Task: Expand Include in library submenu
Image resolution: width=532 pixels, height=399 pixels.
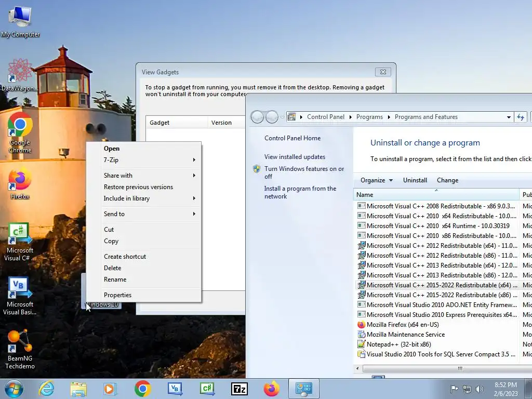Action: [x=144, y=198]
